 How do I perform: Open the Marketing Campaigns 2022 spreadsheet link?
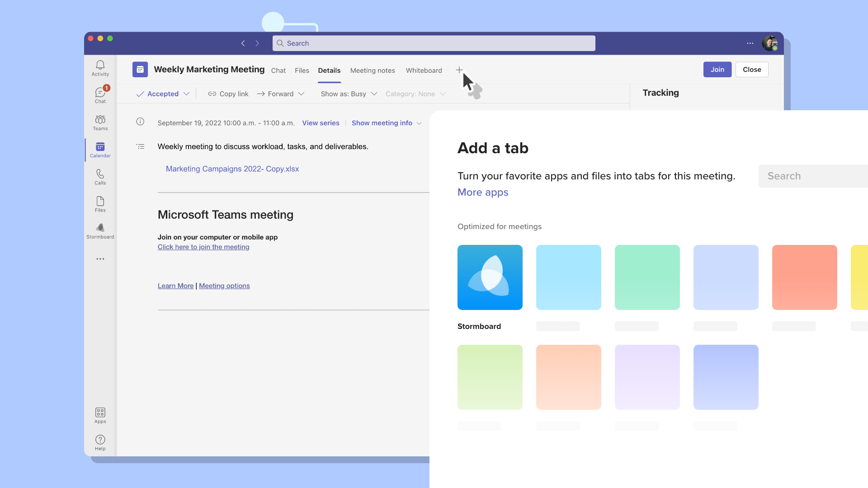pyautogui.click(x=232, y=169)
